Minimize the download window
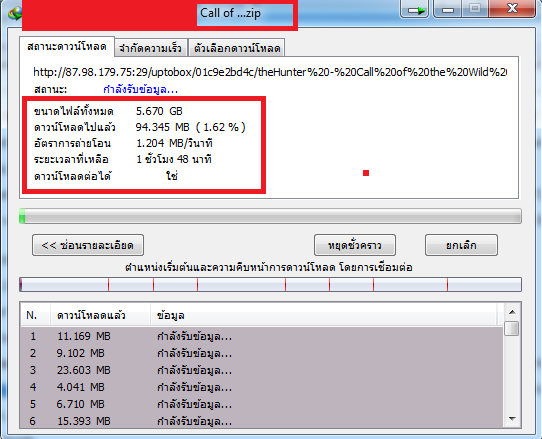Viewport: 542px width, 439px height. coord(447,9)
